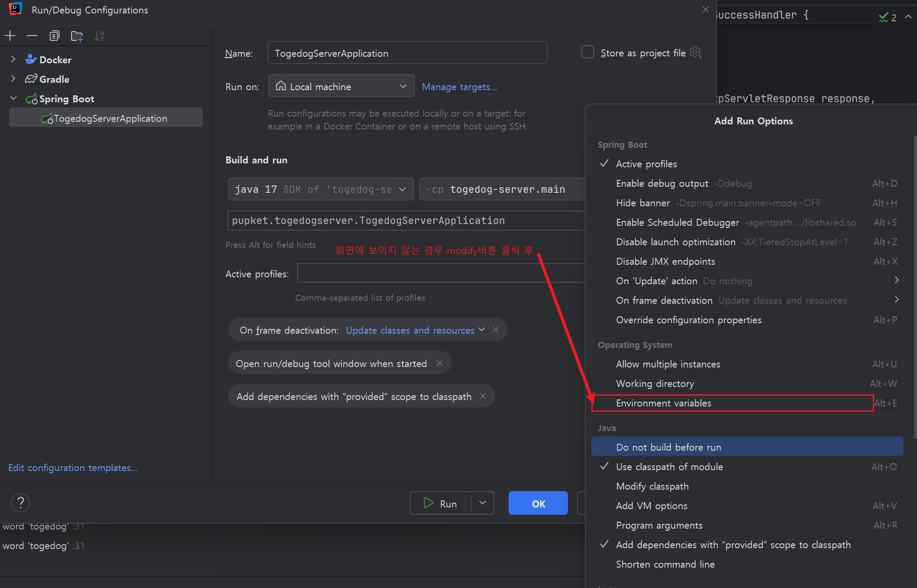The height and width of the screenshot is (588, 917).
Task: Open the java 17 SDK dropdown
Action: pyautogui.click(x=320, y=189)
